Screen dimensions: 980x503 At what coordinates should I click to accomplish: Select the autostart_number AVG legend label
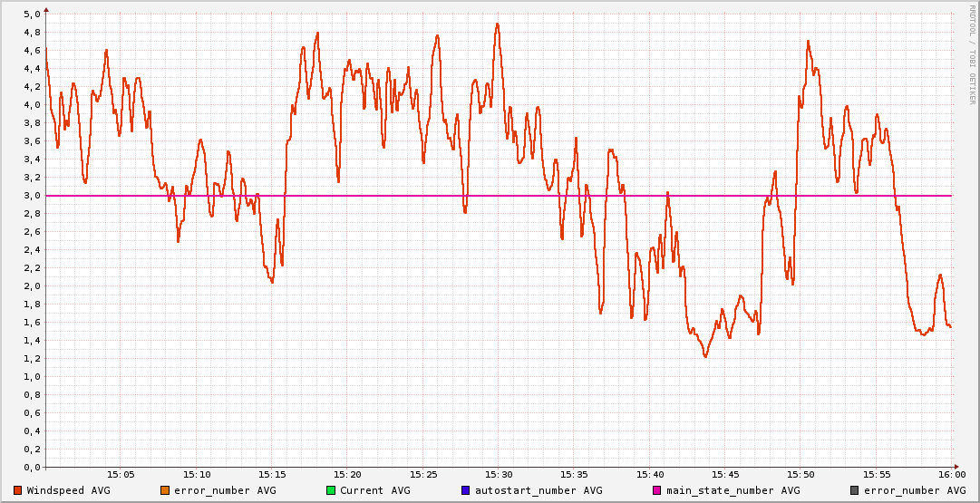pos(540,490)
